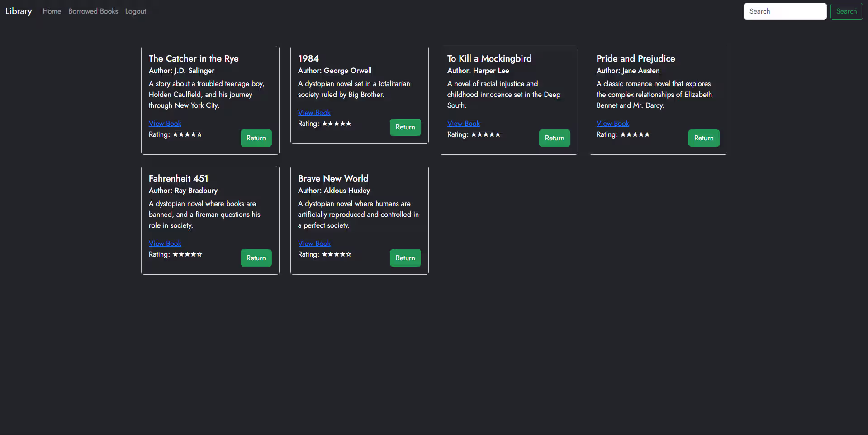View Book link for Brave New World
Viewport: 868px width, 435px height.
click(x=314, y=244)
